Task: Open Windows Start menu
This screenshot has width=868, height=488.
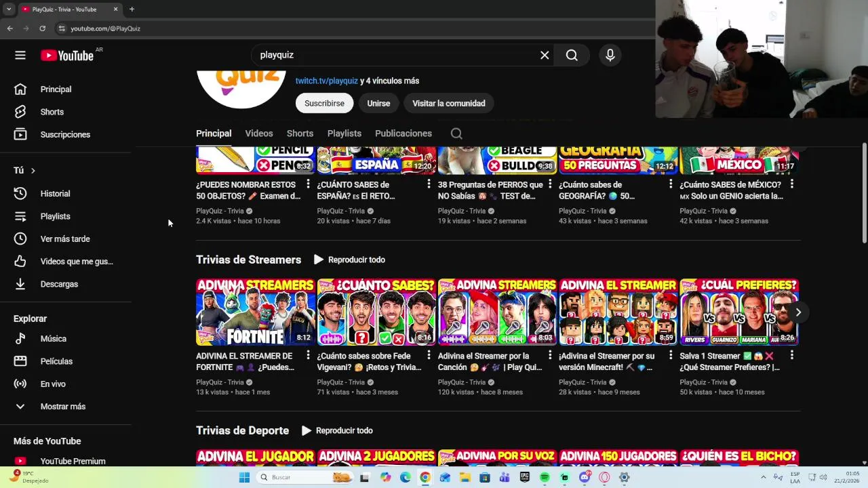Action: (244, 477)
